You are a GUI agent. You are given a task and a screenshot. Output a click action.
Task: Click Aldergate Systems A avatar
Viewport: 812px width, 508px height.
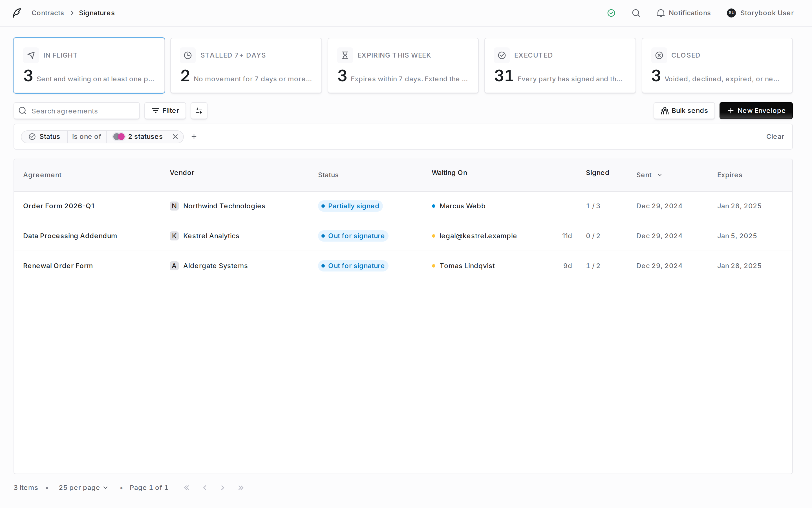coord(174,266)
